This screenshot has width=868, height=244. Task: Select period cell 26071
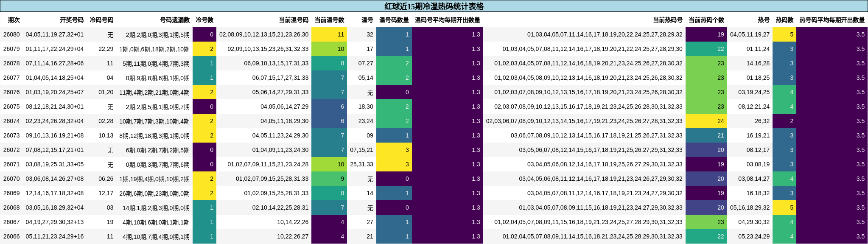(x=11, y=164)
